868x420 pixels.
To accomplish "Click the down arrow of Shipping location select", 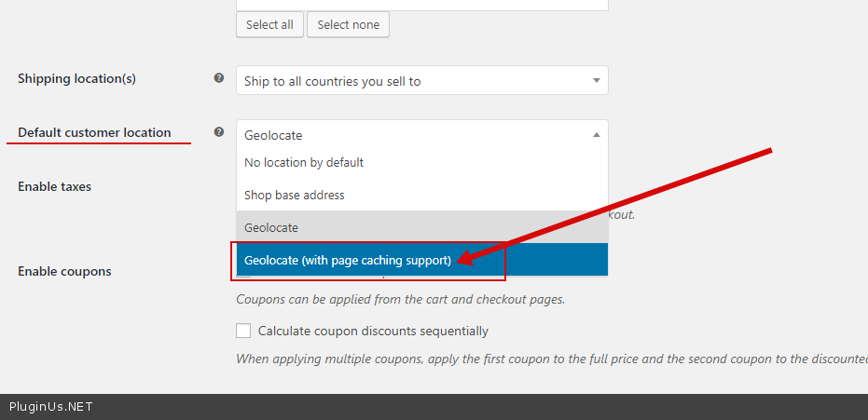I will (597, 81).
